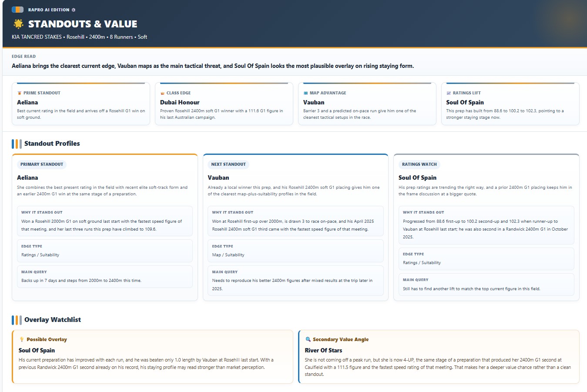587x392 pixels.
Task: Click the lightbulb icon beside Possible Overlay
Action: [x=22, y=339]
